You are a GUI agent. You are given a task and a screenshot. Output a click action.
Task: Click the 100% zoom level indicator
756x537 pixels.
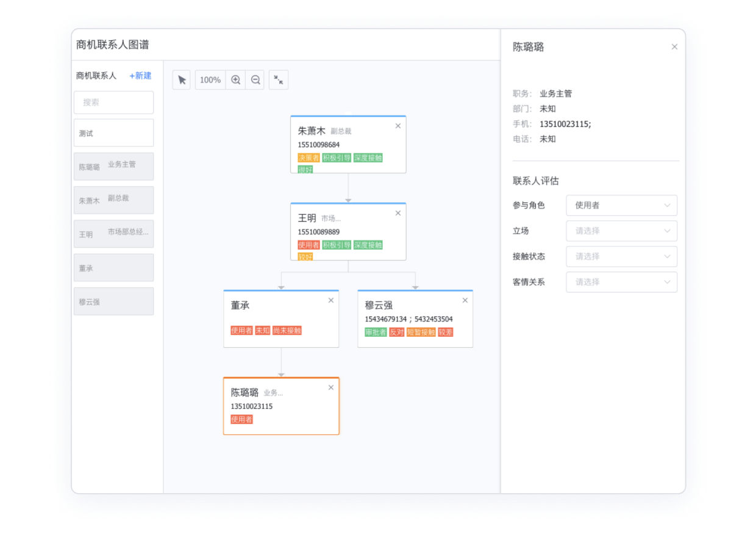(x=210, y=79)
